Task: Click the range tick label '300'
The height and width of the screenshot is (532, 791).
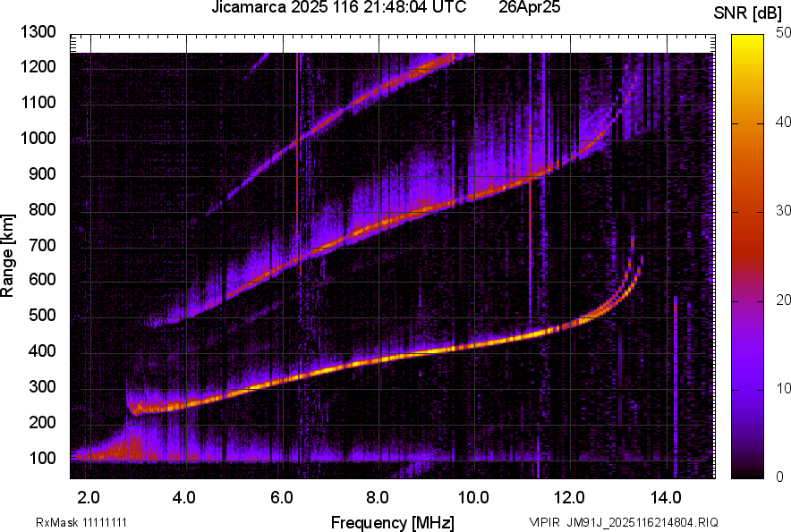Action: click(x=42, y=387)
